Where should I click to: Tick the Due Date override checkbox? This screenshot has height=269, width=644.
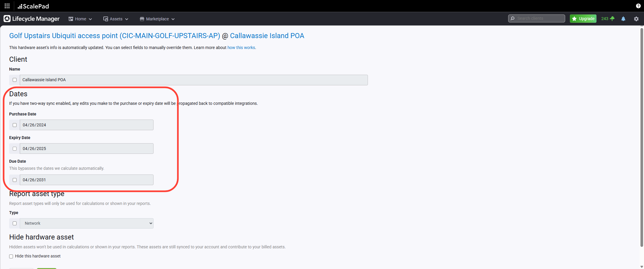(x=14, y=180)
